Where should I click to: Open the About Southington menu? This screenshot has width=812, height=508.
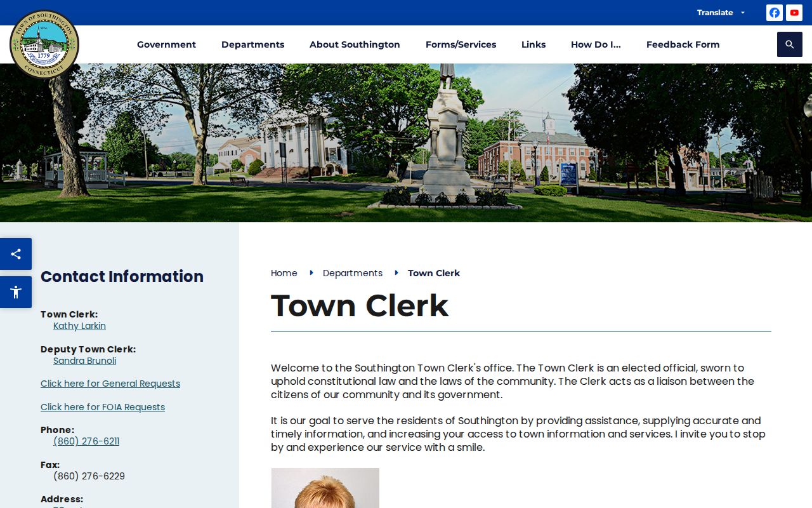click(x=355, y=44)
